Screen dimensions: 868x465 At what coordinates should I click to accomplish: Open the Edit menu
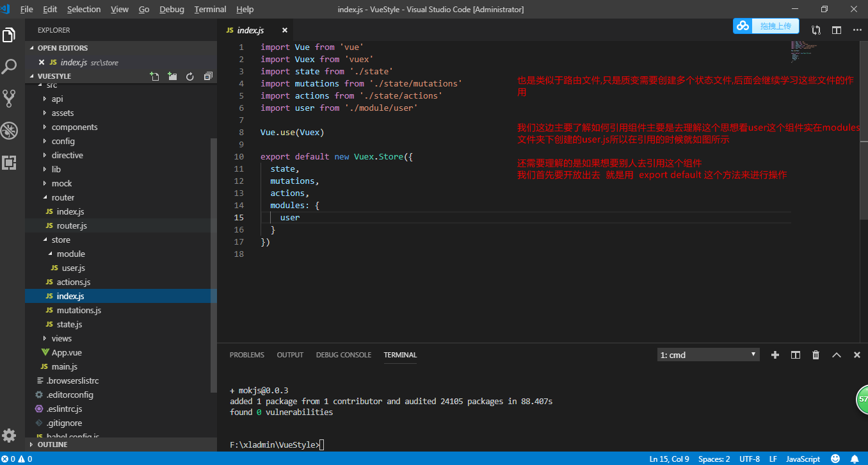click(50, 9)
